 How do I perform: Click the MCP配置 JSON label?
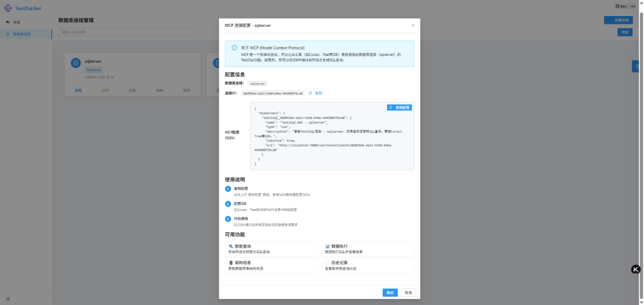pyautogui.click(x=232, y=135)
